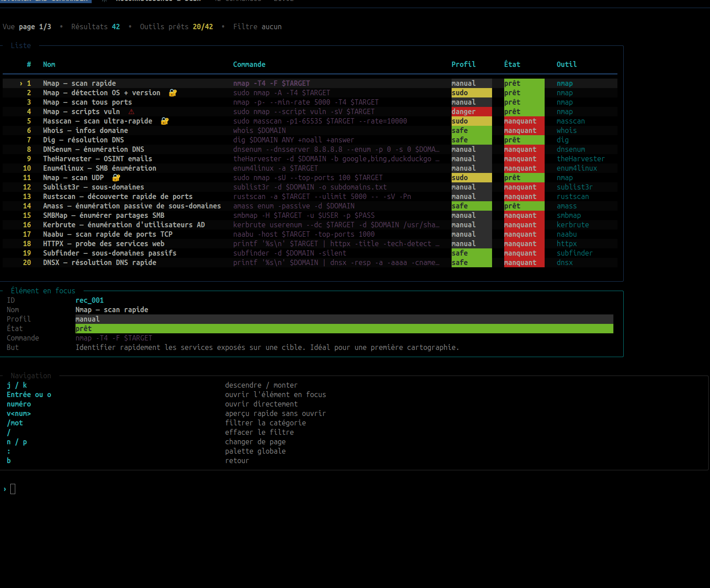Image resolution: width=710 pixels, height=588 pixels.
Task: Click the Outils prêts 20/42 counter
Action: point(176,27)
